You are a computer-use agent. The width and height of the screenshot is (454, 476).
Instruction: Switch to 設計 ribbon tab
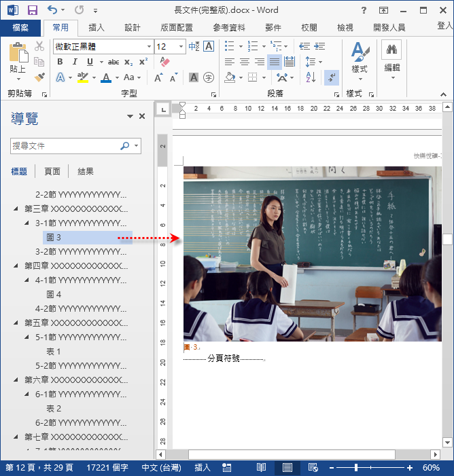[133, 28]
